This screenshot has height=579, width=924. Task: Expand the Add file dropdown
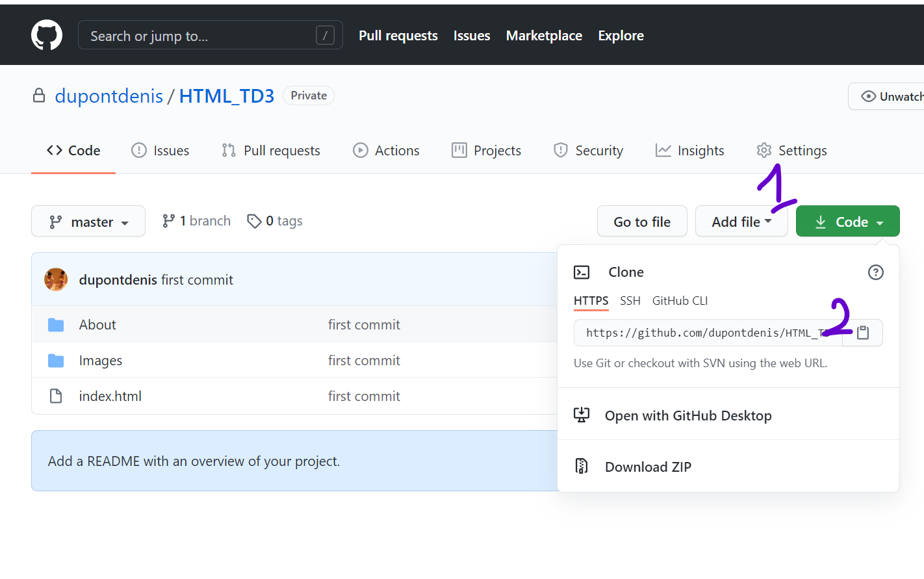coord(741,222)
